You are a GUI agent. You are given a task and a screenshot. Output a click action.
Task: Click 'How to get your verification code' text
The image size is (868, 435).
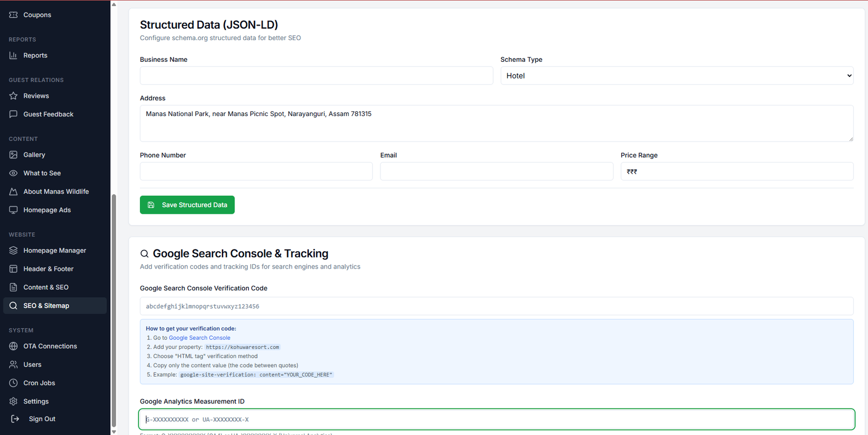191,329
